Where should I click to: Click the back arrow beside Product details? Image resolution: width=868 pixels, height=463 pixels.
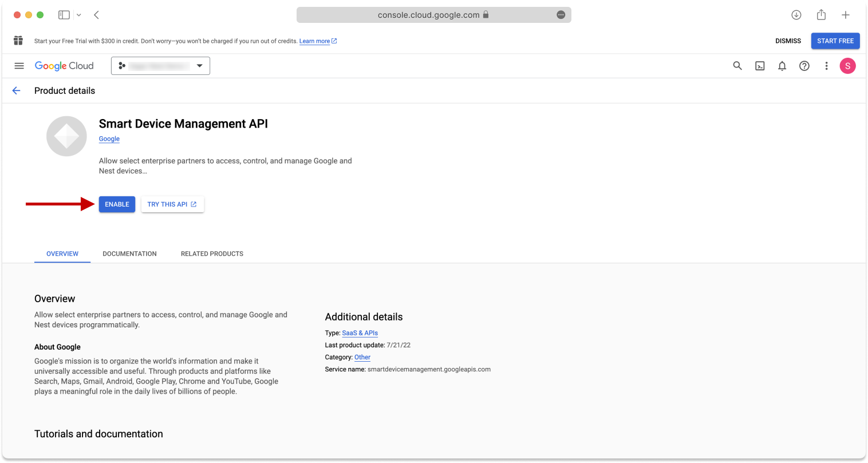16,90
